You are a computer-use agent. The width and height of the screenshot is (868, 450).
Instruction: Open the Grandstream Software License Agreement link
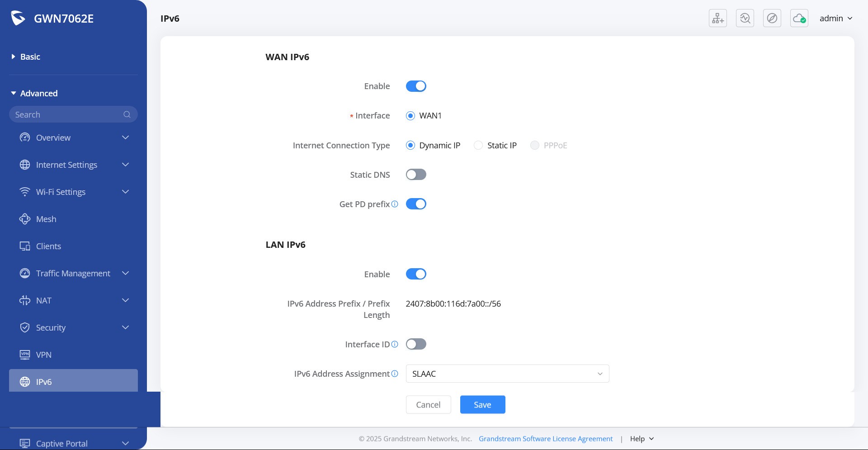[546, 439]
